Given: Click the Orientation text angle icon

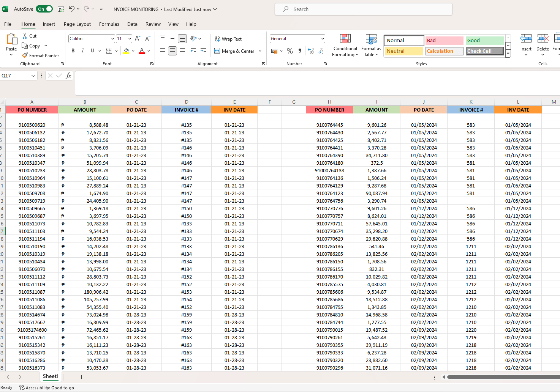Looking at the screenshot, I should click(193, 38).
